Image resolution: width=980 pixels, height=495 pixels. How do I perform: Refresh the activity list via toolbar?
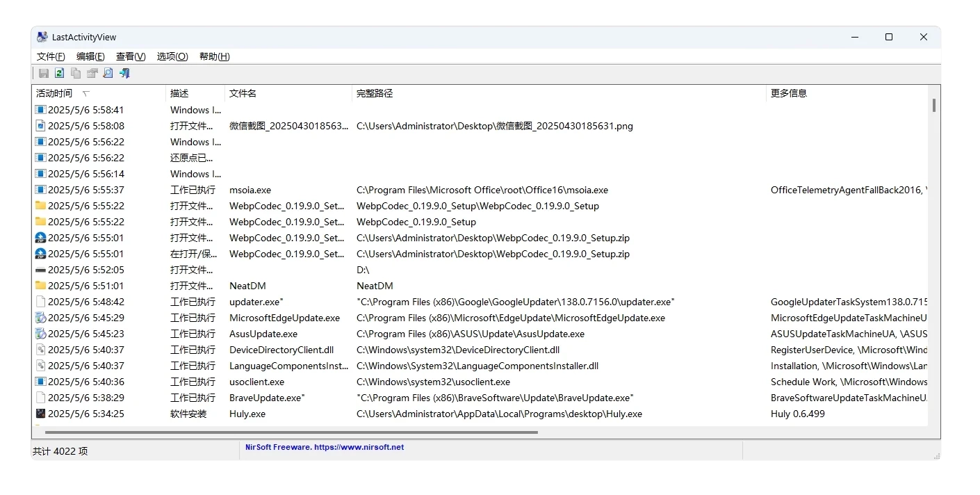(x=60, y=73)
